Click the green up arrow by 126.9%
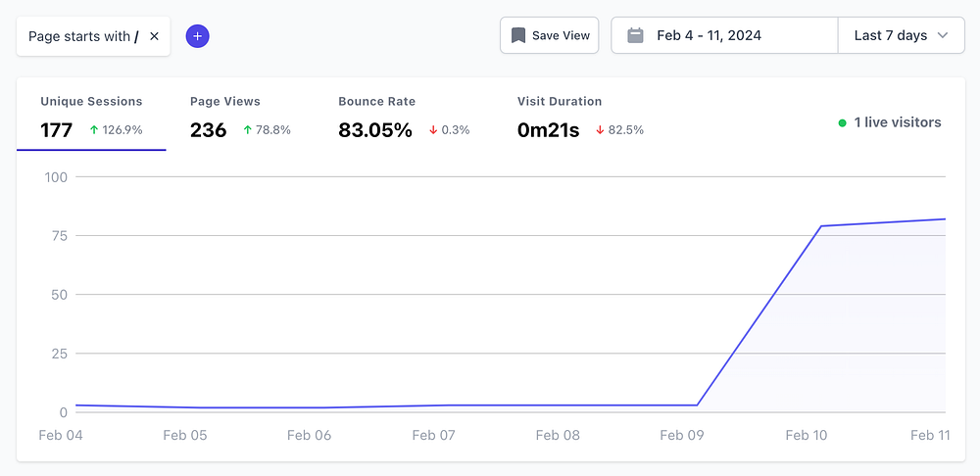The height and width of the screenshot is (476, 980). coord(94,130)
